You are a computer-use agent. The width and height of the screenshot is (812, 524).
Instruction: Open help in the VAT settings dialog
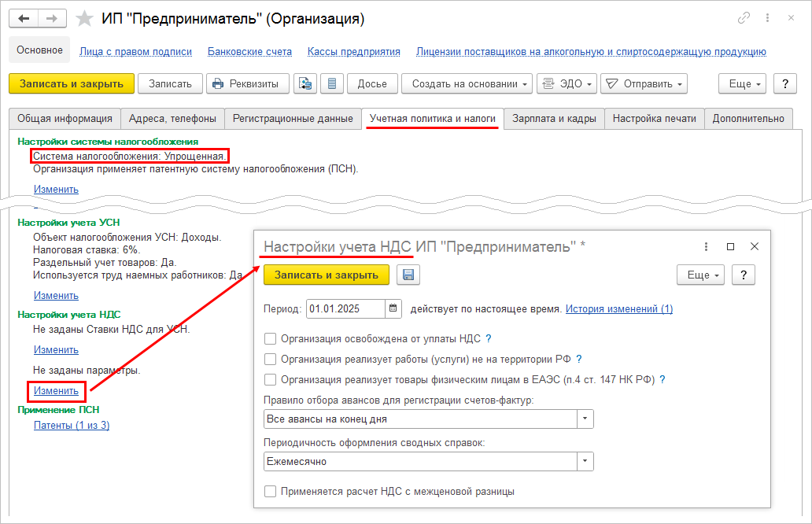[x=744, y=275]
